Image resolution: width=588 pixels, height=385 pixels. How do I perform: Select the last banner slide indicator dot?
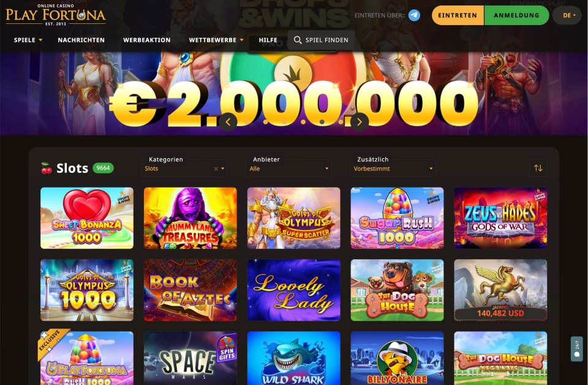(x=341, y=122)
